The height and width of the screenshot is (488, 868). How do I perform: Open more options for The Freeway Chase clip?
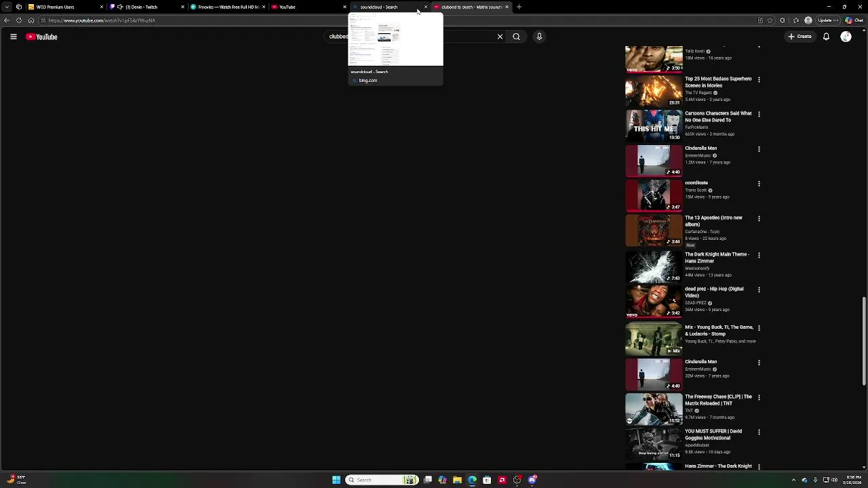pyautogui.click(x=759, y=398)
